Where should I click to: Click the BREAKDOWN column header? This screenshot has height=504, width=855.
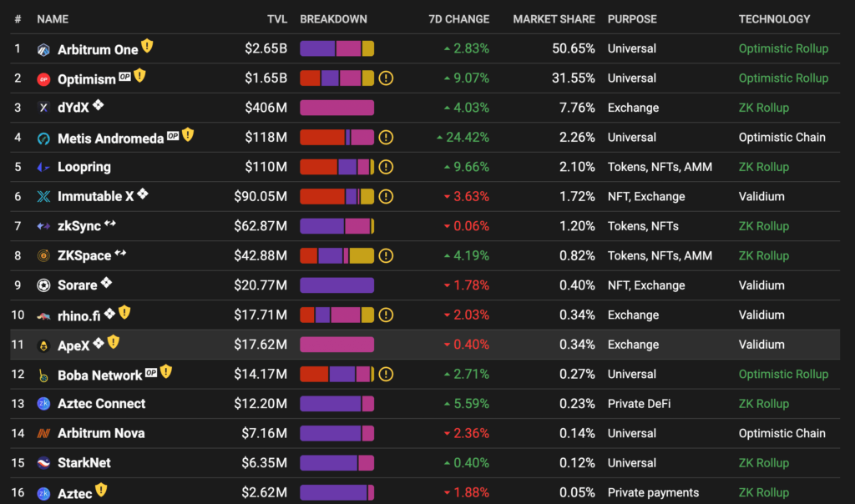tap(334, 19)
